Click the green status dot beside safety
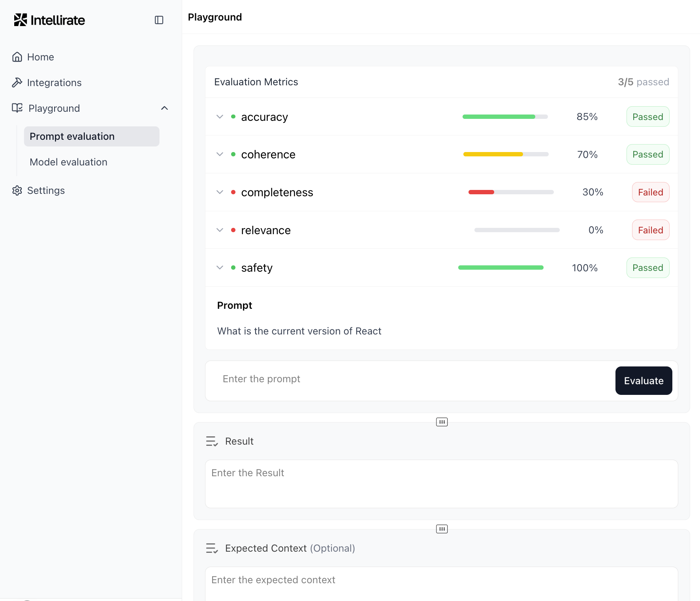Viewport: 700px width, 601px height. click(x=233, y=267)
